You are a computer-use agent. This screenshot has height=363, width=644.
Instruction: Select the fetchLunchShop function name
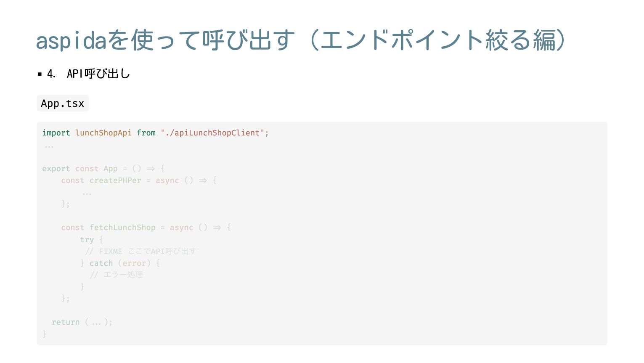pyautogui.click(x=122, y=228)
